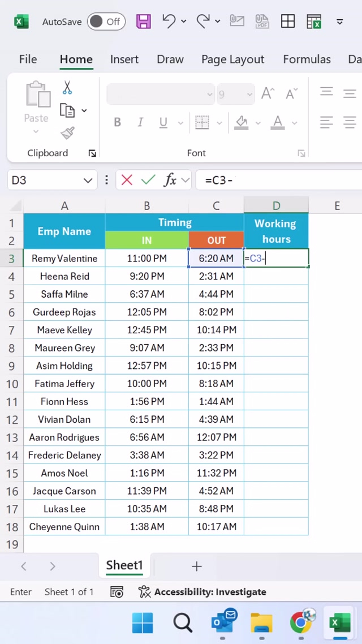Open Insert Function fx button
Image resolution: width=362 pixels, height=644 pixels.
[x=170, y=180]
